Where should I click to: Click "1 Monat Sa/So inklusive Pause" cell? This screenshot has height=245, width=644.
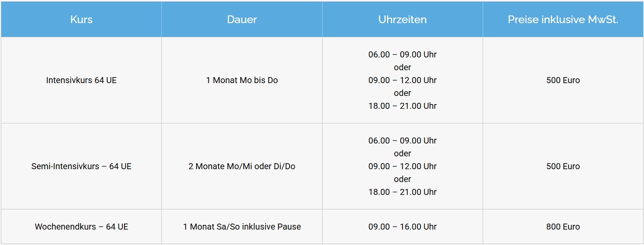[x=242, y=227]
